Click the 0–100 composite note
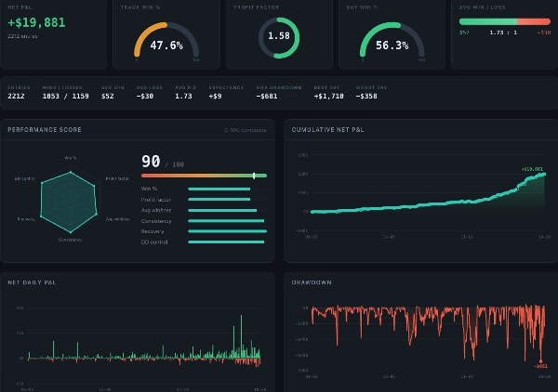This screenshot has width=558, height=392. [x=246, y=130]
